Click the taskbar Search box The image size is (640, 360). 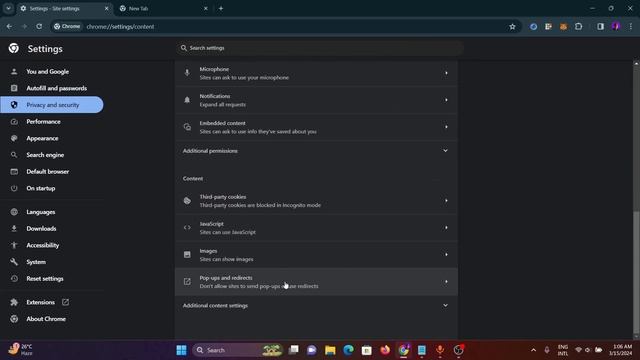click(238, 350)
